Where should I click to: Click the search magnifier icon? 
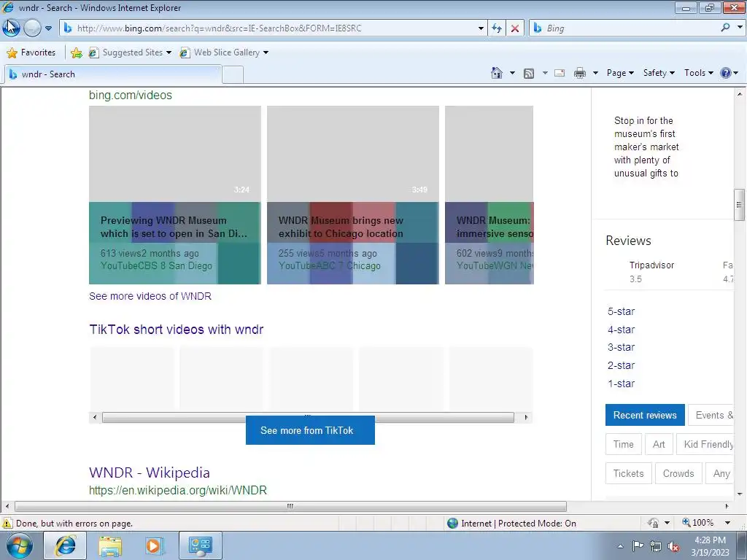click(725, 28)
